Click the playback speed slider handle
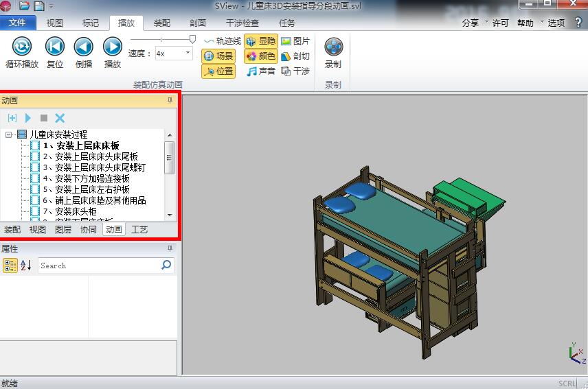588x389 pixels. click(192, 39)
